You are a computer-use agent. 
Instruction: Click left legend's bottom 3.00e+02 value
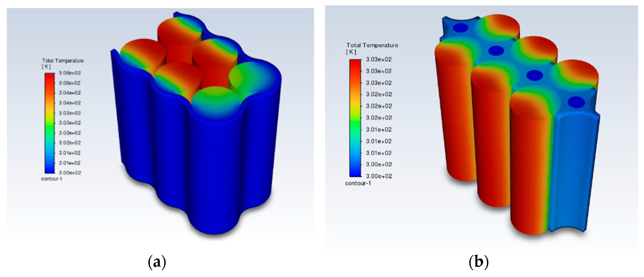coord(70,173)
